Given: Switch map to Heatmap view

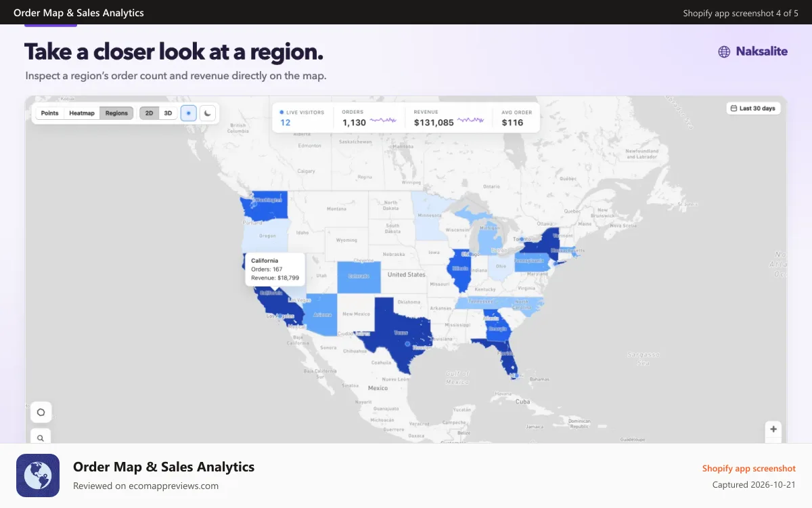Looking at the screenshot, I should 82,113.
